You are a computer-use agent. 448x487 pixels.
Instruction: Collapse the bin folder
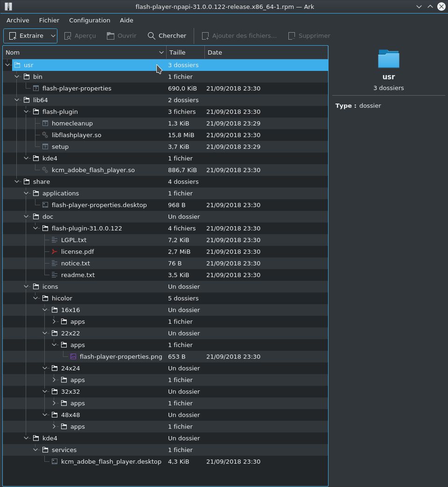17,77
